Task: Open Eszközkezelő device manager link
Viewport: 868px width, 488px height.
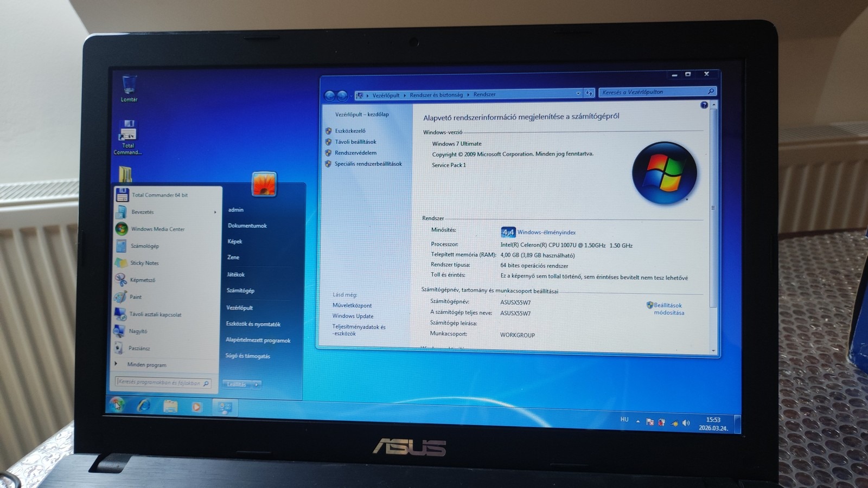Action: coord(350,131)
